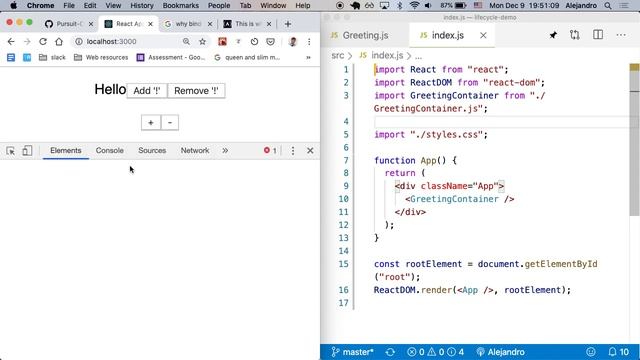Click the VS Code editor scrollbar
Image resolution: width=640 pixels, height=360 pixels.
point(634,141)
